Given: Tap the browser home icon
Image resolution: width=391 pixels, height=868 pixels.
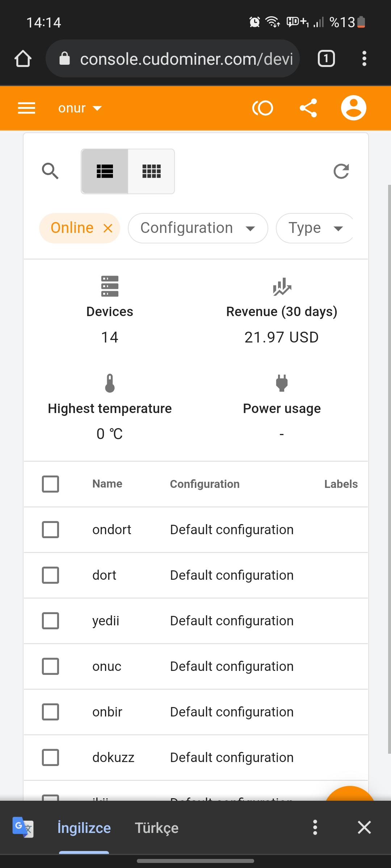Looking at the screenshot, I should (x=23, y=59).
